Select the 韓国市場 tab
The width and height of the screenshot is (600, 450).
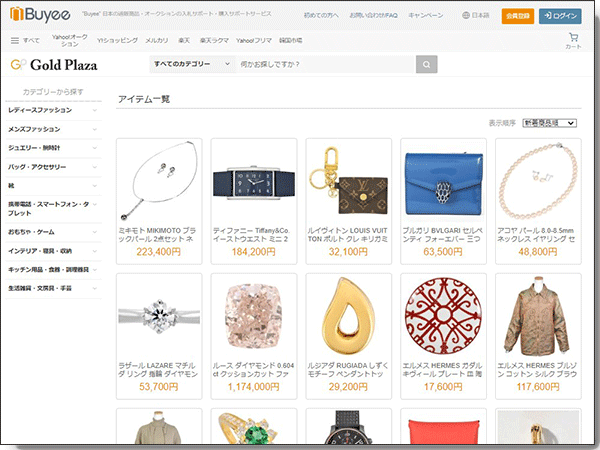(290, 40)
